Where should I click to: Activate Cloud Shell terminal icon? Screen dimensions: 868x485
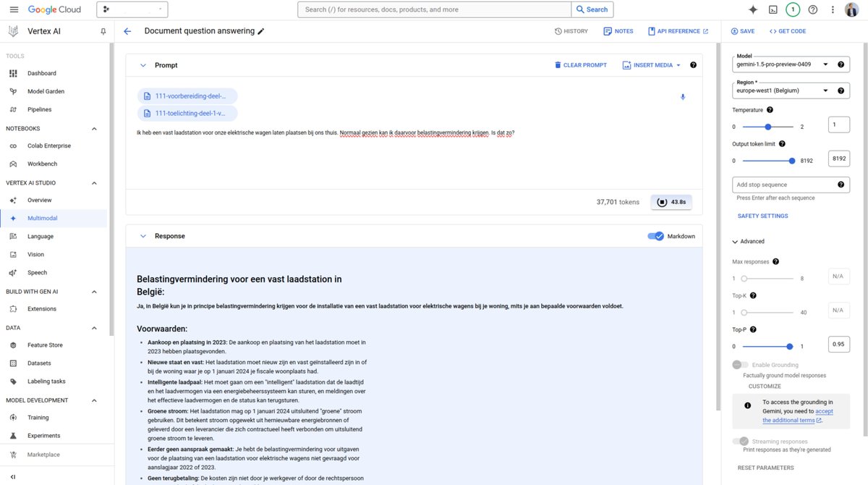pyautogui.click(x=773, y=9)
